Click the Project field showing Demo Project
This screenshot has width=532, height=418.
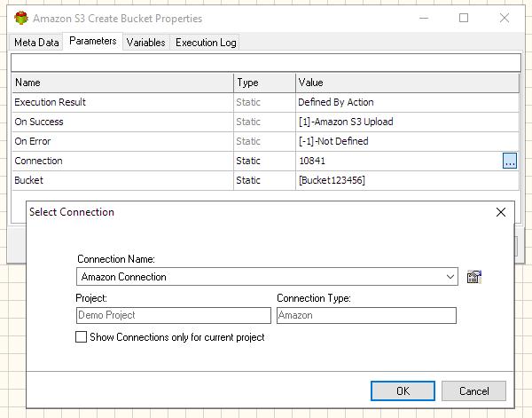pos(174,315)
